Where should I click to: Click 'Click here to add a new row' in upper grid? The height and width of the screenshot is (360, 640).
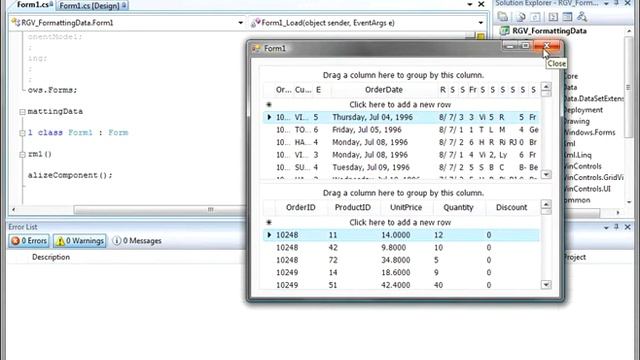point(400,105)
